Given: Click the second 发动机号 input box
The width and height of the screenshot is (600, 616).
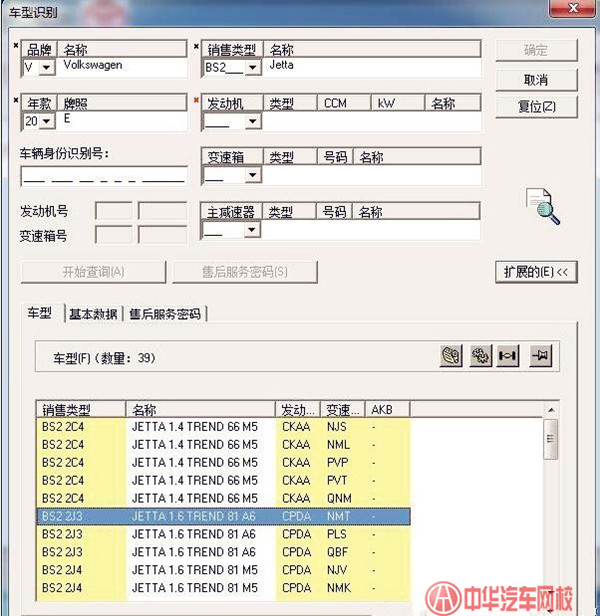Looking at the screenshot, I should tap(162, 211).
